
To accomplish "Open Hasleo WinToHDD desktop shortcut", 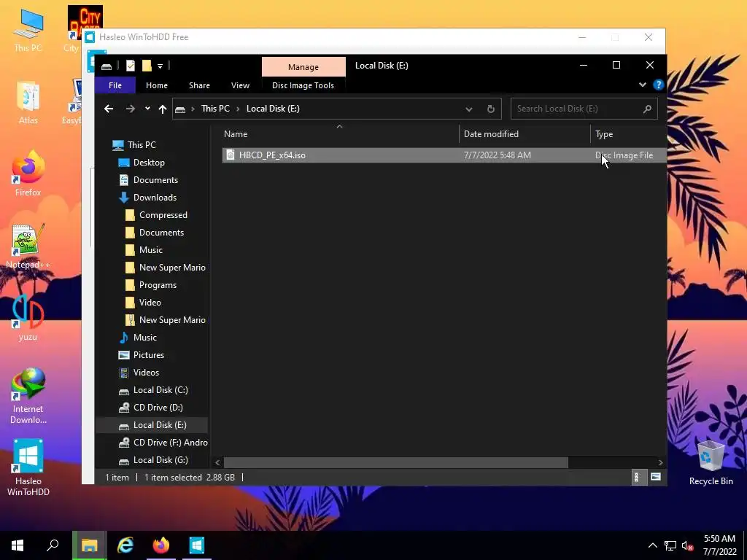I will pyautogui.click(x=28, y=468).
